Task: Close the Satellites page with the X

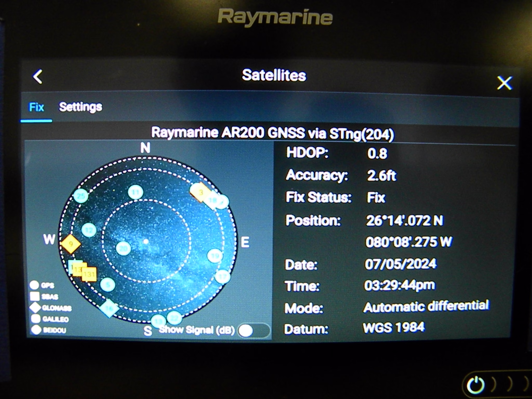Action: coord(504,83)
